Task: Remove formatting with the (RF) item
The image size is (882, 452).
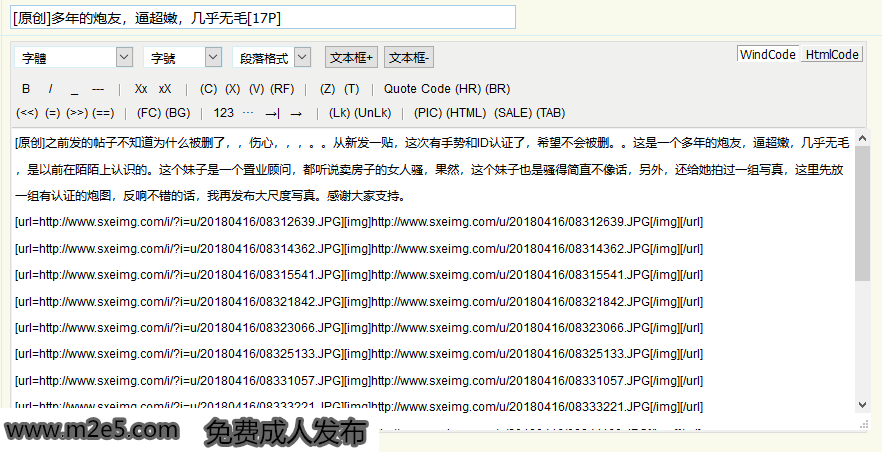Action: click(282, 89)
